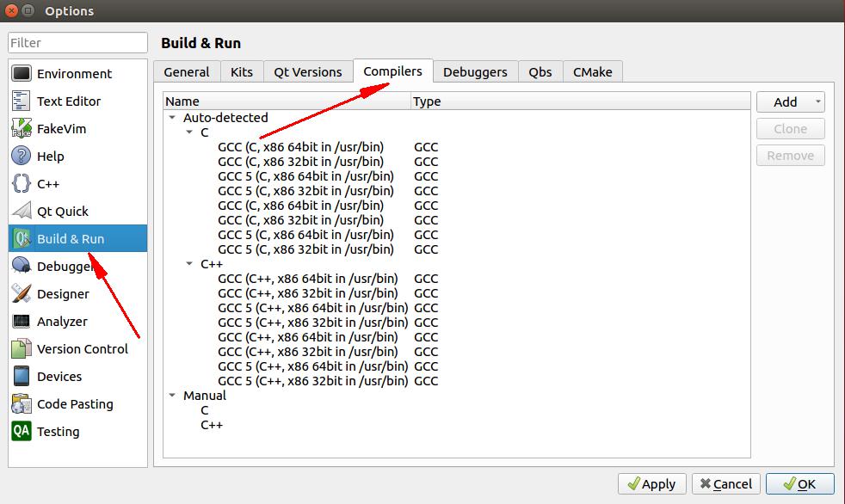This screenshot has width=845, height=504.
Task: Open the Qbs tab
Action: pyautogui.click(x=540, y=71)
